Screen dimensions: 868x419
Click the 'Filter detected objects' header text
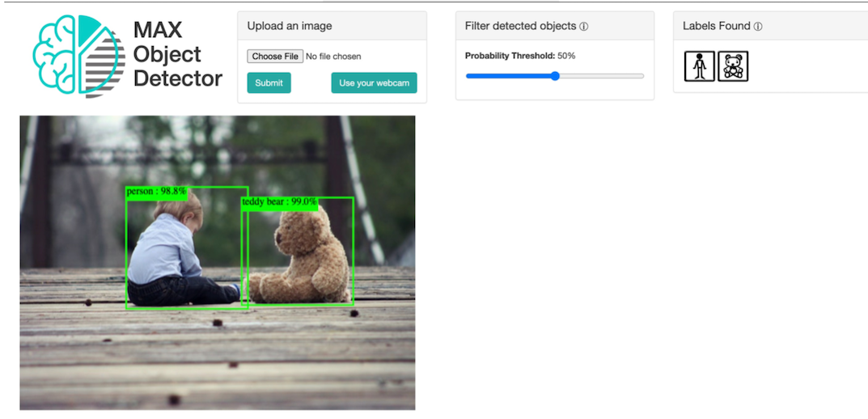click(x=520, y=26)
